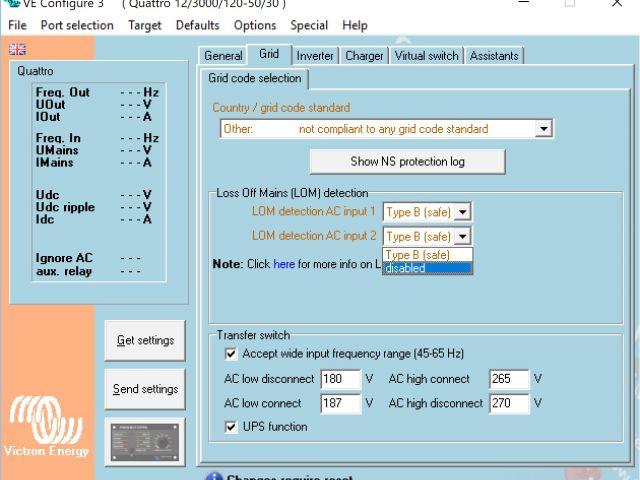Image resolution: width=640 pixels, height=480 pixels.
Task: Disable the UPS function checkbox
Action: tap(231, 427)
